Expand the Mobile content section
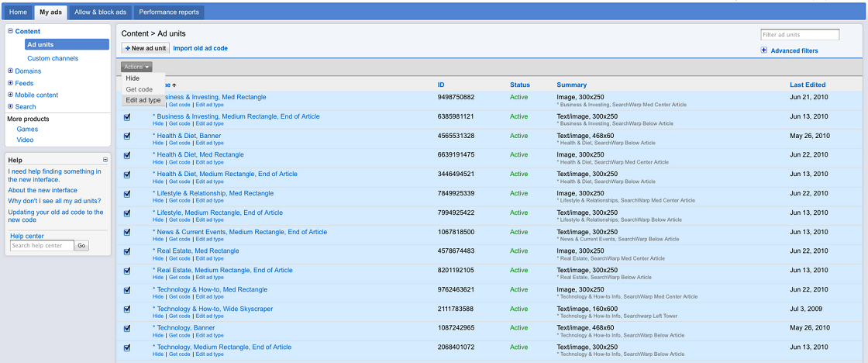The width and height of the screenshot is (868, 363). click(x=11, y=95)
